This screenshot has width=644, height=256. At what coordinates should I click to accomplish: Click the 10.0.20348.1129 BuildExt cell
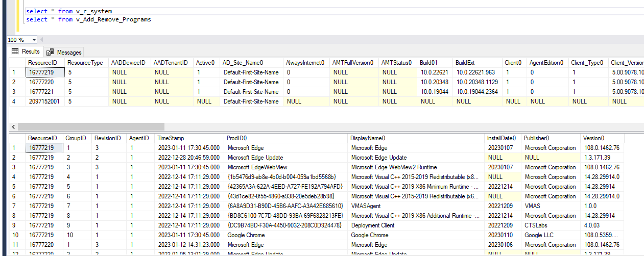(x=478, y=82)
